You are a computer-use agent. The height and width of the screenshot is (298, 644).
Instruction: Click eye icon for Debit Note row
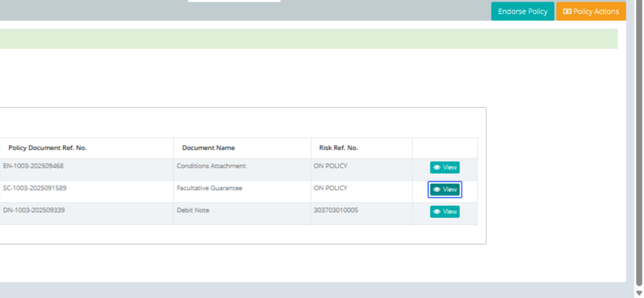pyautogui.click(x=437, y=212)
